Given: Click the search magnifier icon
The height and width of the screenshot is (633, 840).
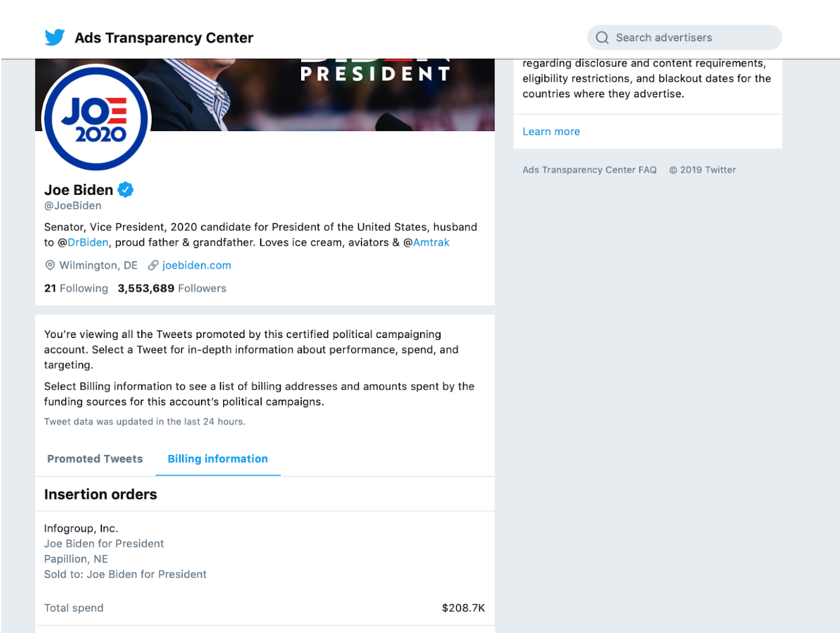Looking at the screenshot, I should click(x=602, y=38).
